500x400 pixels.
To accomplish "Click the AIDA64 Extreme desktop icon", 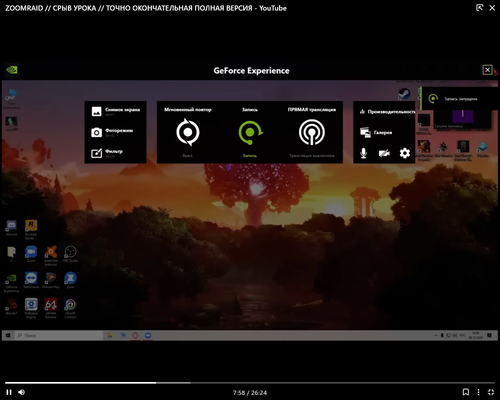I will click(51, 308).
